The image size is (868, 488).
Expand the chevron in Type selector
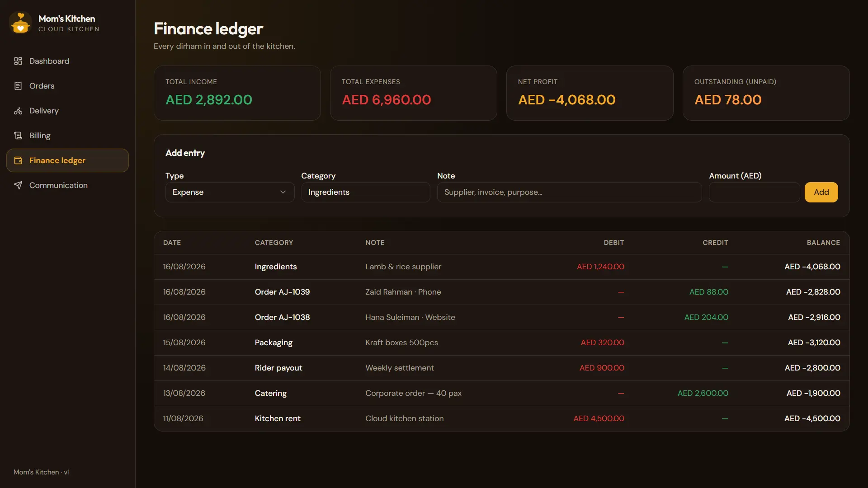283,192
